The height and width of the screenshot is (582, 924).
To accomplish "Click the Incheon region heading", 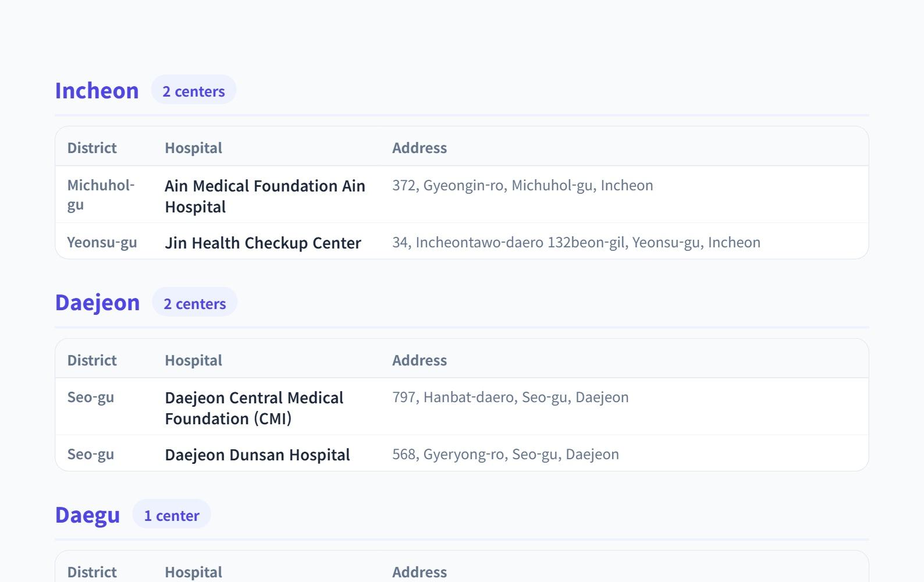I will [x=97, y=91].
